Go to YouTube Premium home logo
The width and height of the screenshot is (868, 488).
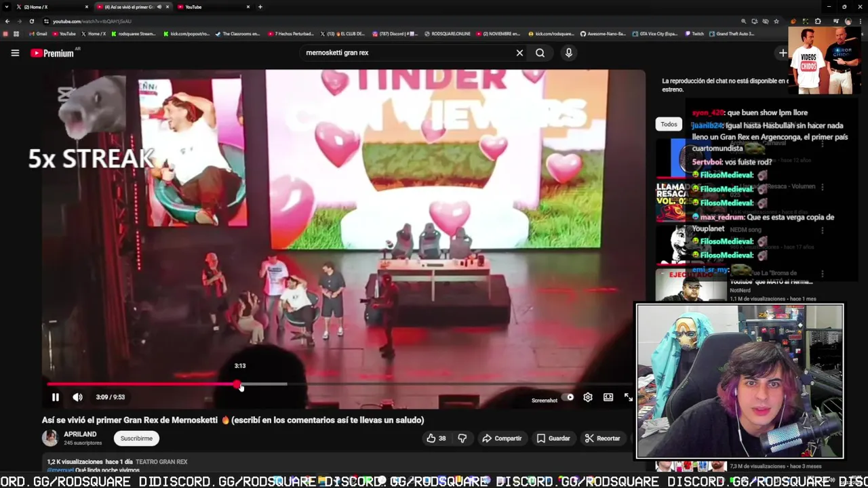(x=52, y=53)
